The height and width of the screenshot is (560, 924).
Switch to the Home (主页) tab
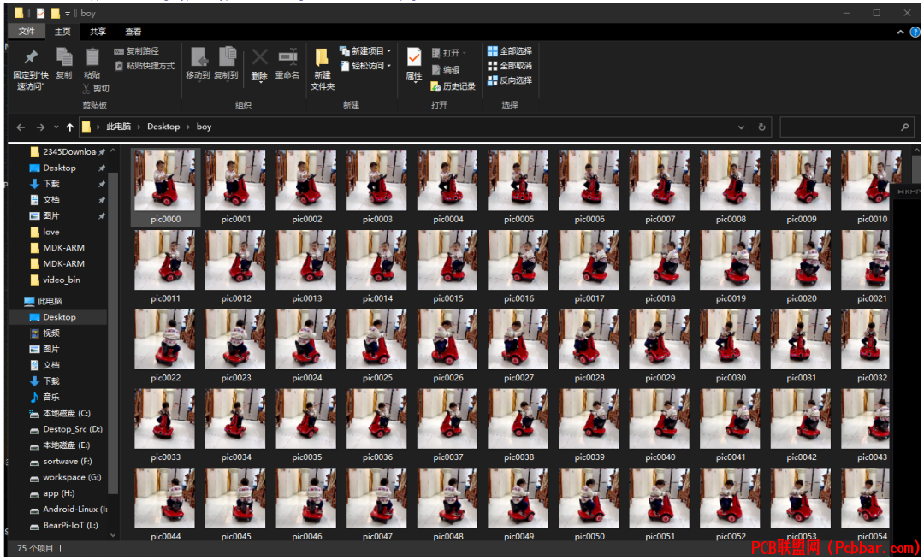coord(62,32)
